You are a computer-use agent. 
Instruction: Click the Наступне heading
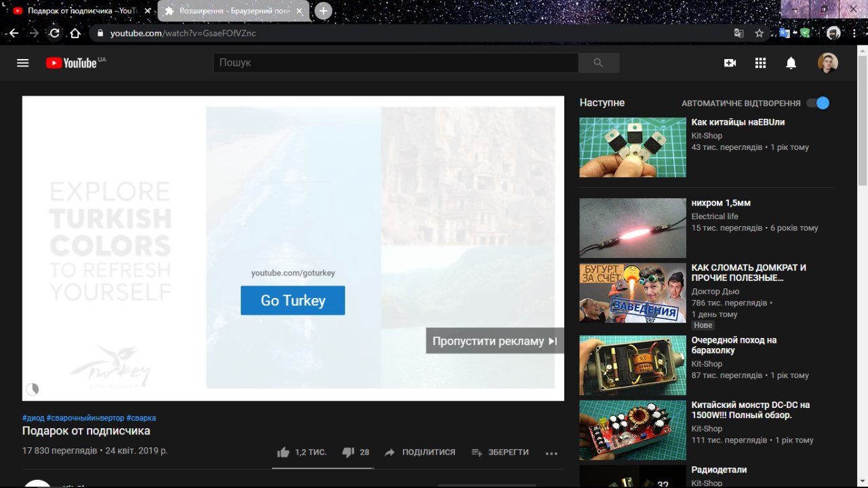(602, 102)
